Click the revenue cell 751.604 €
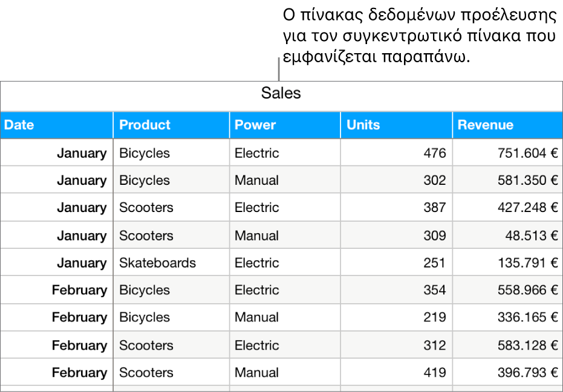Screen dimensions: 563x392 point(524,153)
